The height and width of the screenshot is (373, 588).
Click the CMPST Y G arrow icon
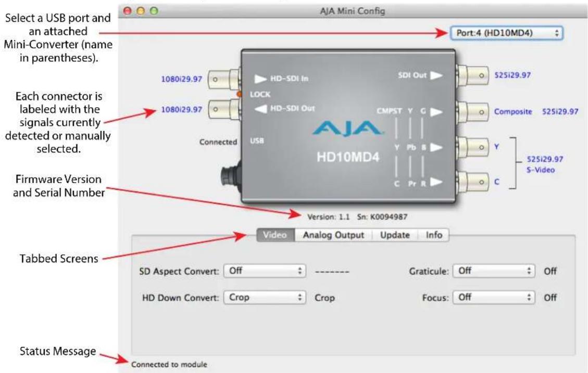click(x=436, y=112)
